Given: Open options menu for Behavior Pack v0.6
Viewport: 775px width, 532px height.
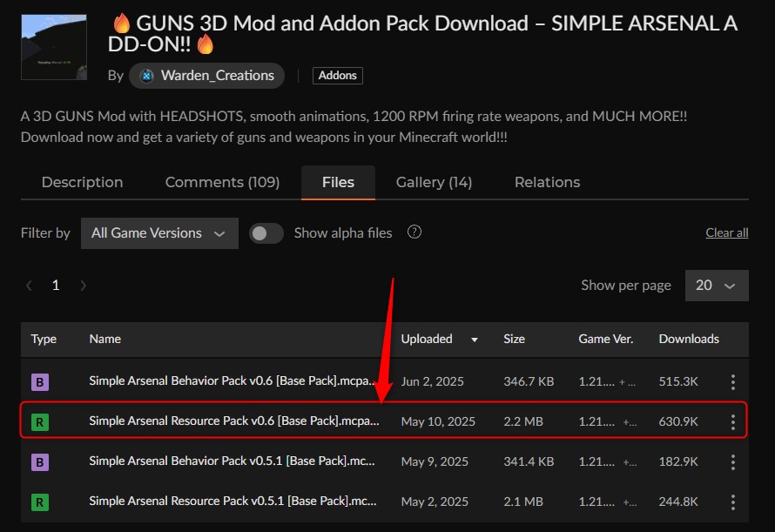Looking at the screenshot, I should (732, 381).
